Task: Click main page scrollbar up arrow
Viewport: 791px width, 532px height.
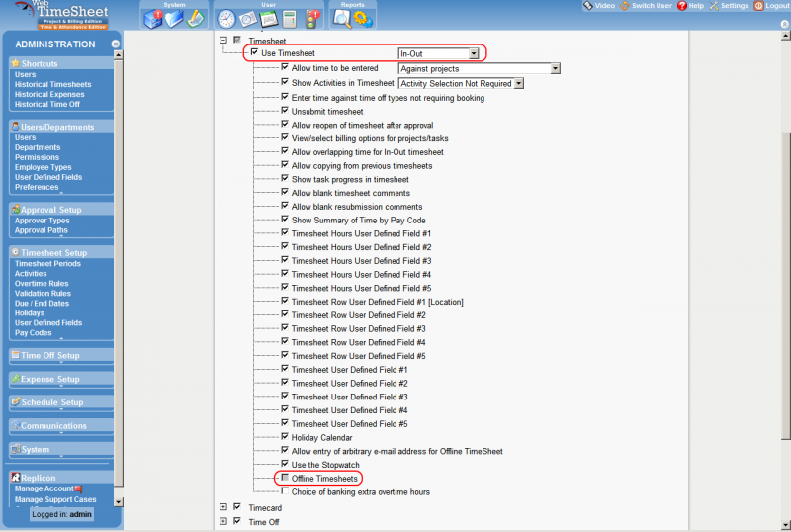Action: pyautogui.click(x=785, y=36)
